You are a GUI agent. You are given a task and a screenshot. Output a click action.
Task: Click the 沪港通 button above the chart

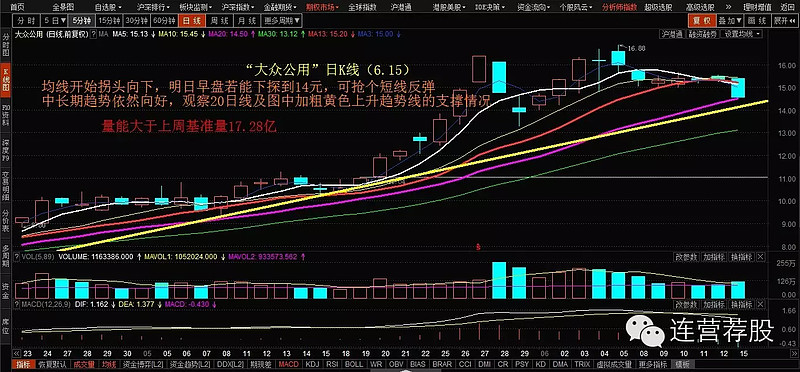673,34
